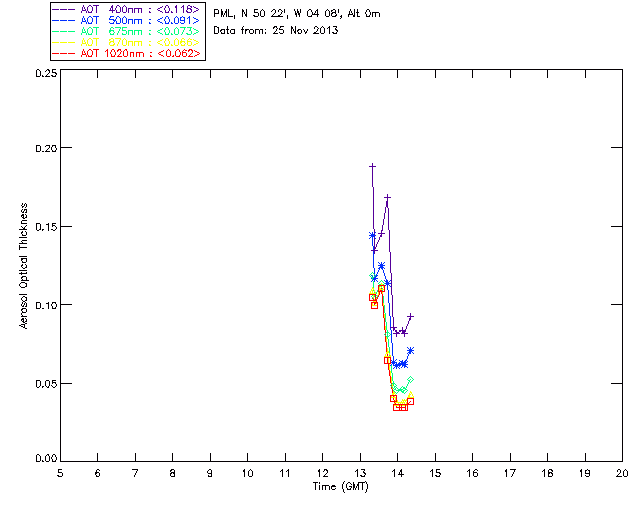Click the red square marker at the 0.11 peak
The image size is (640, 512).
[381, 289]
